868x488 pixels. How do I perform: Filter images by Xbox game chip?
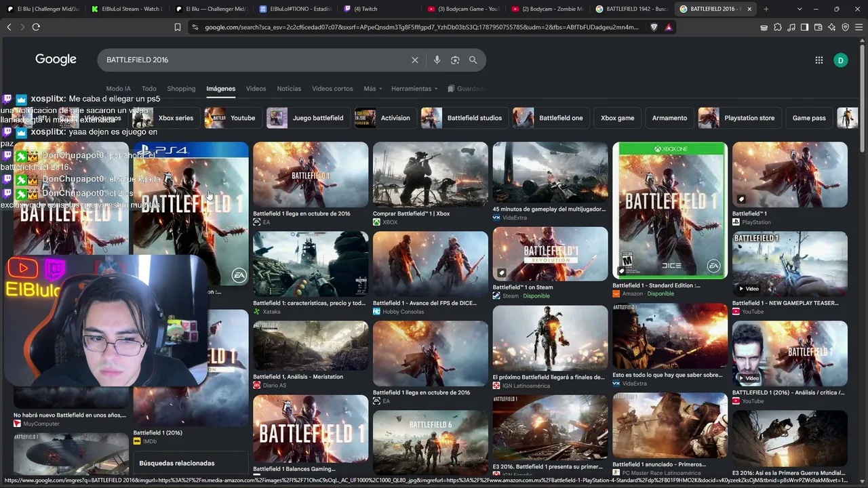tap(618, 118)
